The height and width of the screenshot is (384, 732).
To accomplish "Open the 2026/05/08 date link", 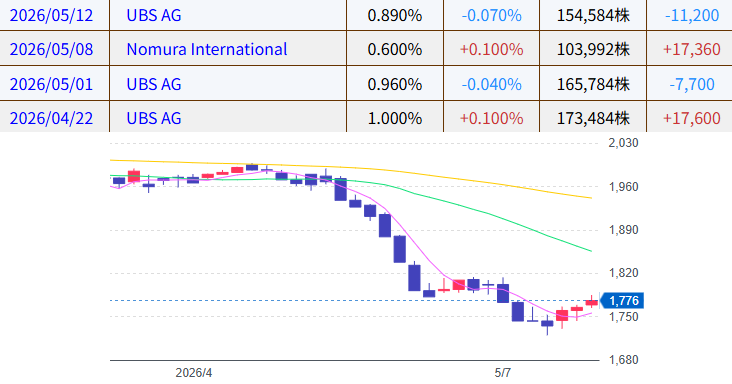I will 51,49.
